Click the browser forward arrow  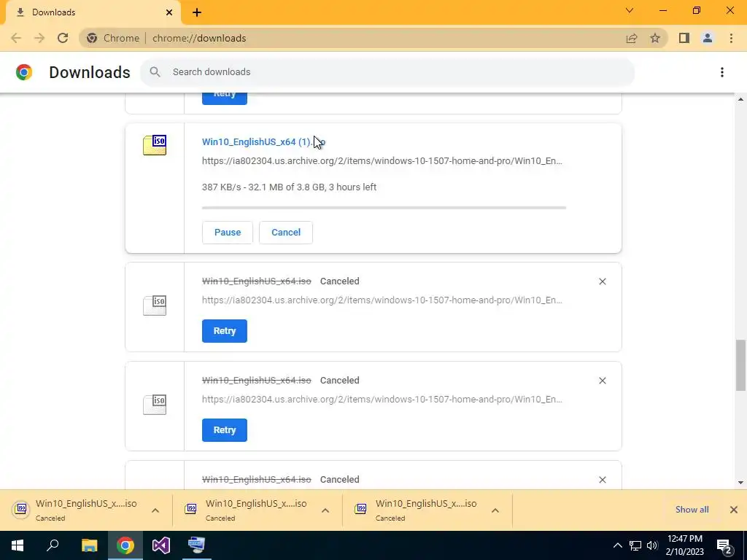39,38
